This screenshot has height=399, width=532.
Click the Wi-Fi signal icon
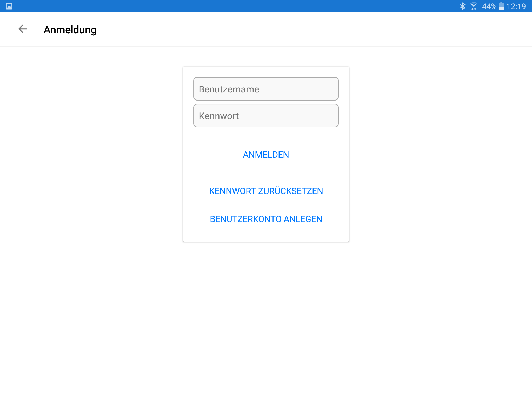point(474,6)
